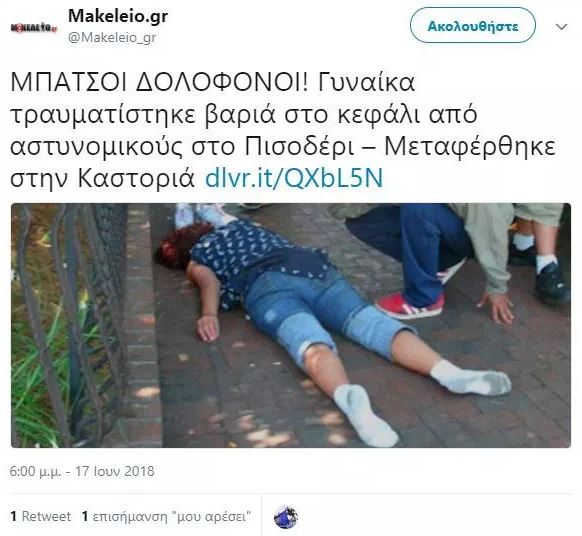Open the liker's small round avatar
The height and width of the screenshot is (536, 582).
(285, 516)
